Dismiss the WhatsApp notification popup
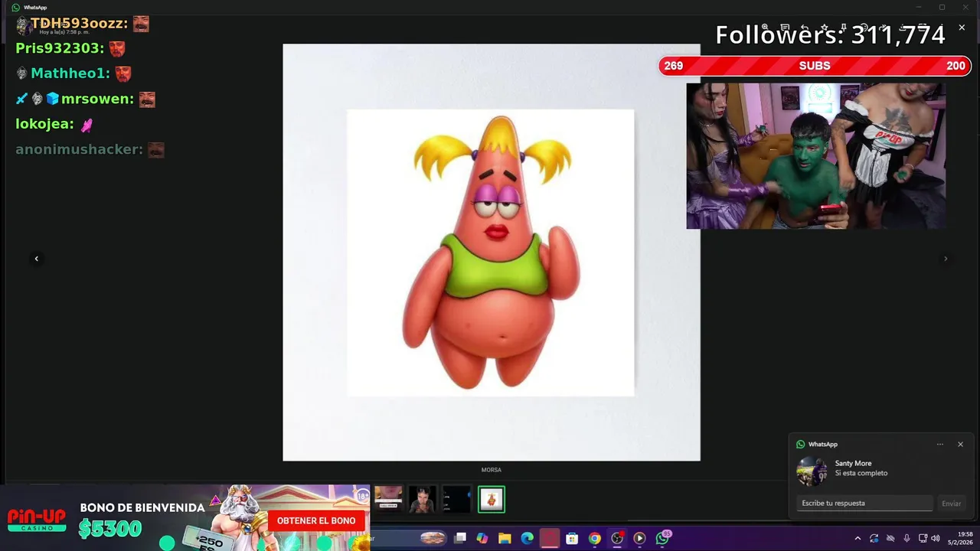The height and width of the screenshot is (551, 980). point(960,445)
